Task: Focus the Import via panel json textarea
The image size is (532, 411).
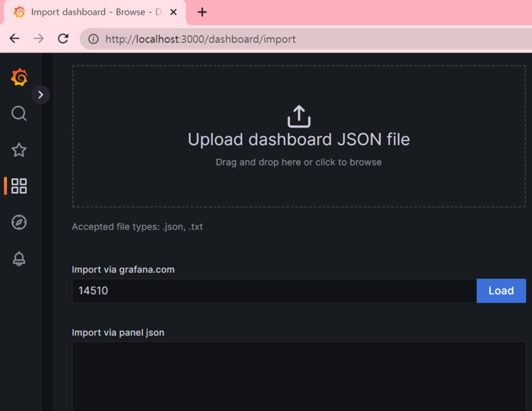Action: point(299,376)
